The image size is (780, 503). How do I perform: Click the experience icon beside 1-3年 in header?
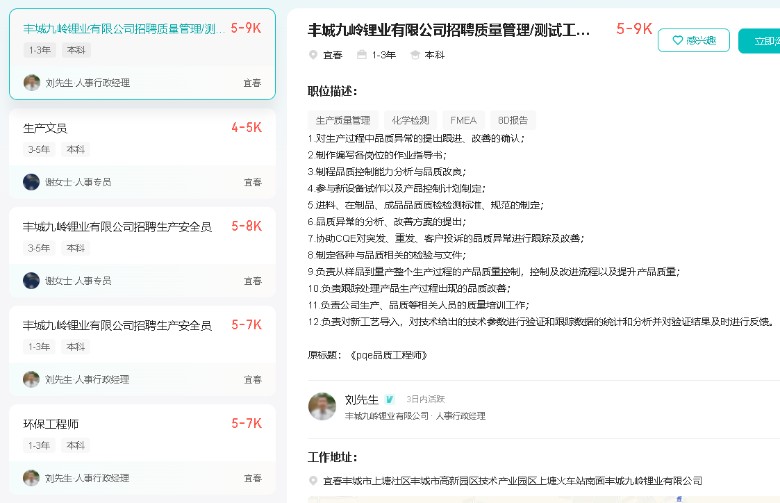[362, 55]
